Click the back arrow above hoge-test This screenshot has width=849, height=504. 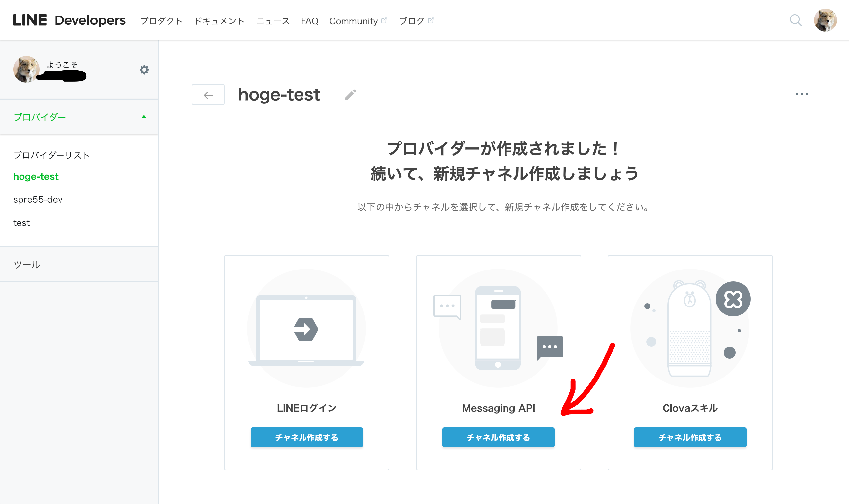(208, 94)
